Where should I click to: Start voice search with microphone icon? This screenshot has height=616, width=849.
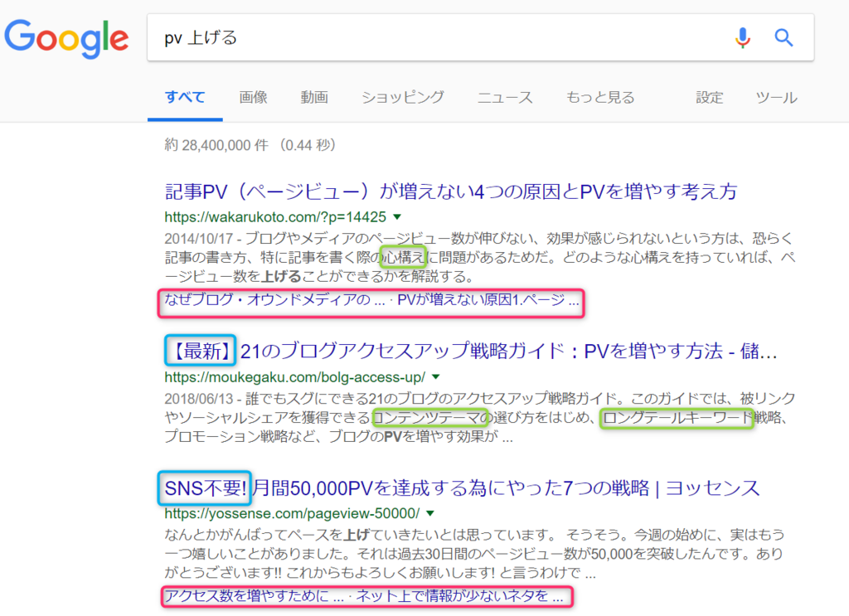click(742, 38)
